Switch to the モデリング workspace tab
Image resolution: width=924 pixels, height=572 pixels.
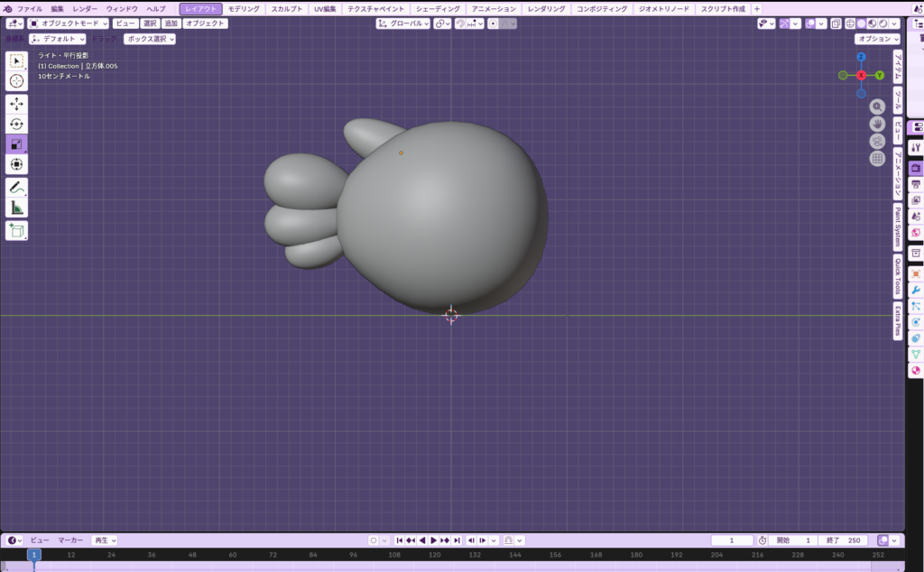pos(244,8)
